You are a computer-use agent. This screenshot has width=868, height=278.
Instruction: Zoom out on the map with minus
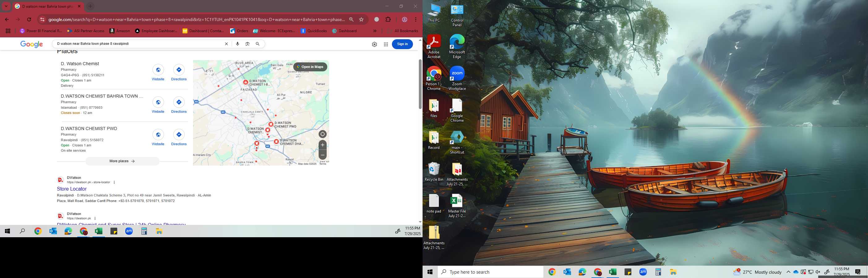(x=322, y=155)
